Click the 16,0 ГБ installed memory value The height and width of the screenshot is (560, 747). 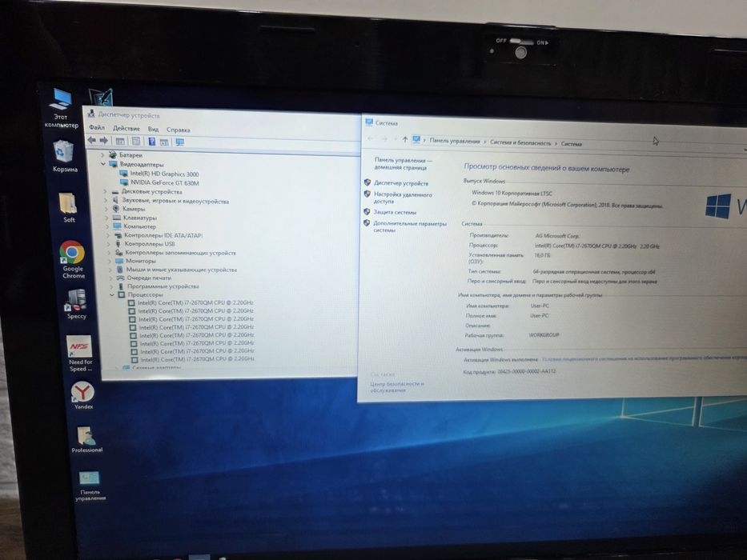click(x=542, y=256)
